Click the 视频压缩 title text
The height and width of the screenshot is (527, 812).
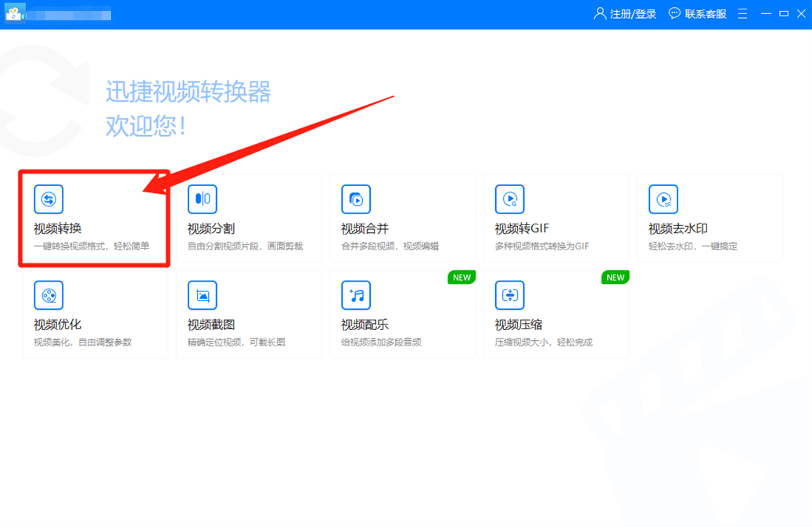tap(519, 324)
